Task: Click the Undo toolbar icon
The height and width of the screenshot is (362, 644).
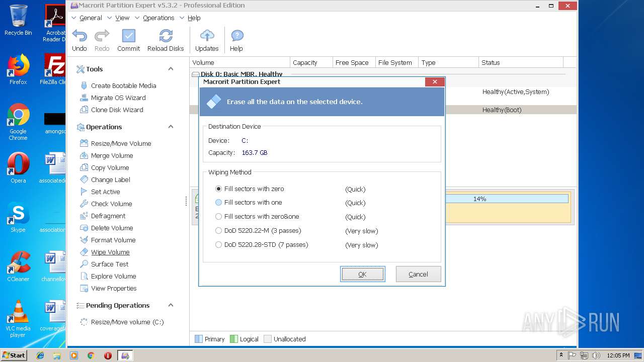Action: (x=79, y=36)
